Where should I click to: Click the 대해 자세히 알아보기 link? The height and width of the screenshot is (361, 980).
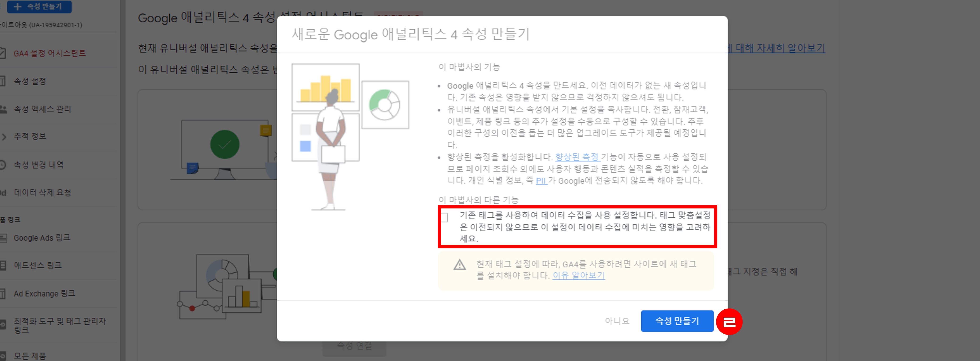(776, 48)
